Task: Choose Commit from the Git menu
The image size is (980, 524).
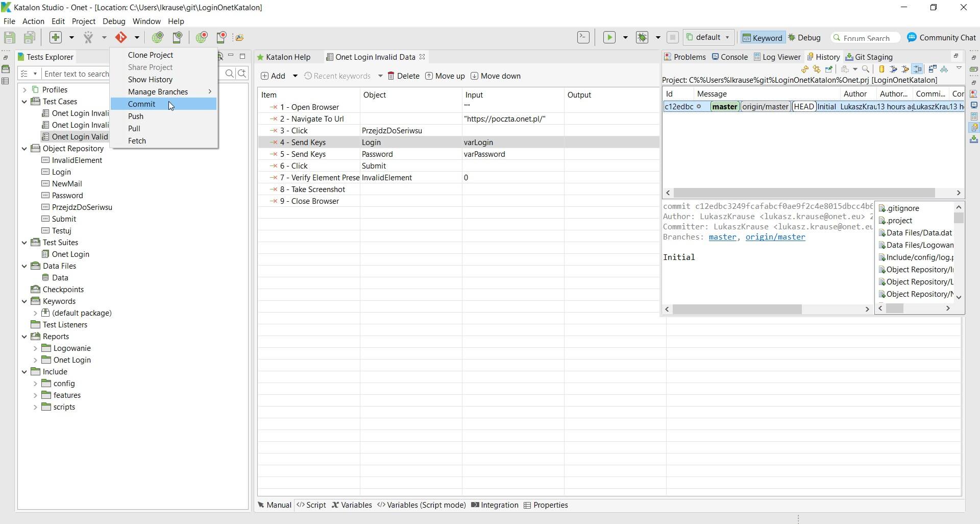Action: pyautogui.click(x=141, y=104)
